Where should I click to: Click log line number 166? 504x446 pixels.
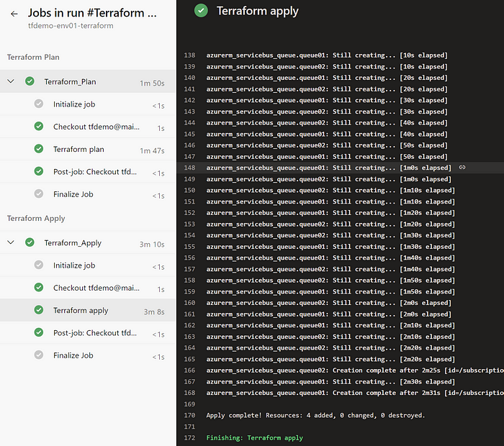point(189,370)
